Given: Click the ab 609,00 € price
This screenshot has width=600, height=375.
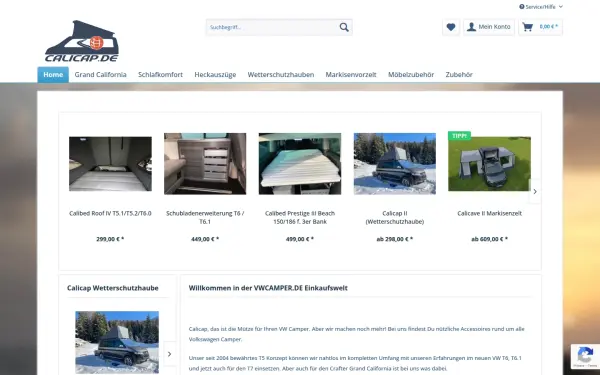Looking at the screenshot, I should tap(489, 239).
